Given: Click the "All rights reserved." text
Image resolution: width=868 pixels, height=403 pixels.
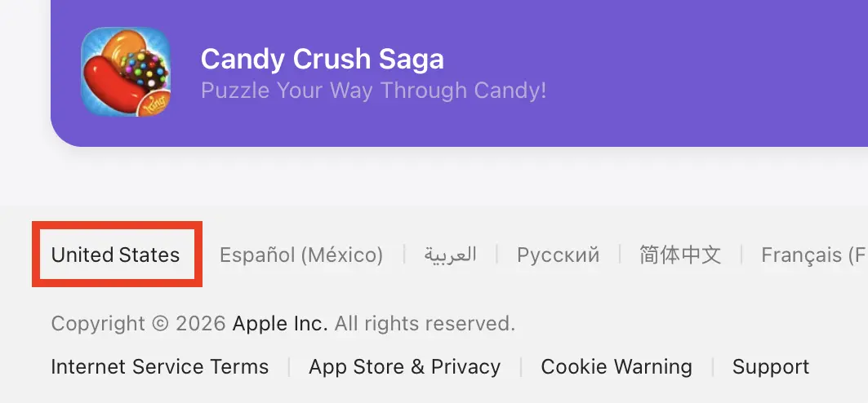Looking at the screenshot, I should click(x=425, y=324).
